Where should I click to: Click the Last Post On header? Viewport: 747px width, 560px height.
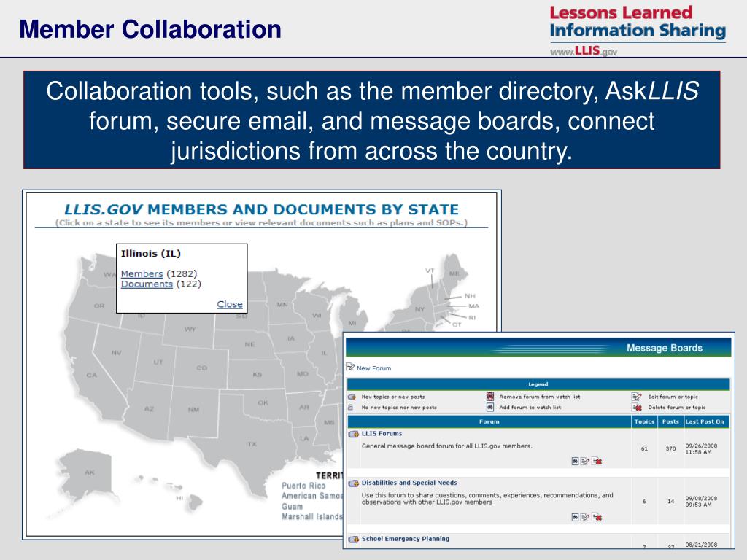point(705,421)
